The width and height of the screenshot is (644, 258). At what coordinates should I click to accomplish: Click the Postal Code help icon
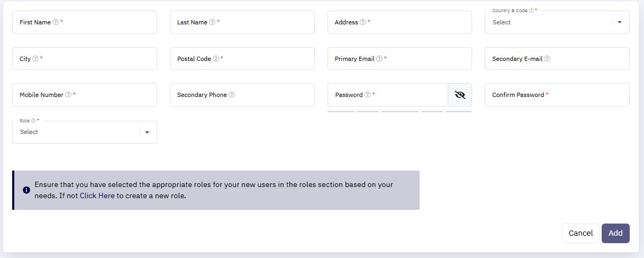click(216, 59)
